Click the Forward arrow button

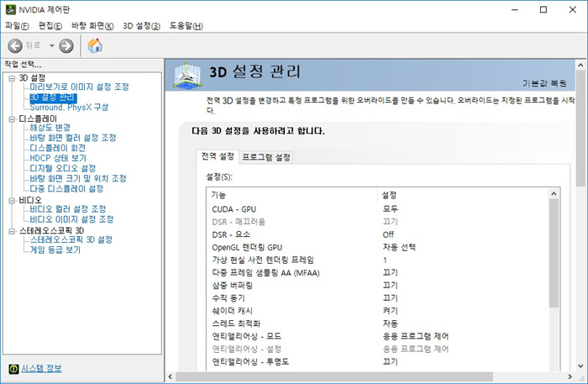coord(66,45)
